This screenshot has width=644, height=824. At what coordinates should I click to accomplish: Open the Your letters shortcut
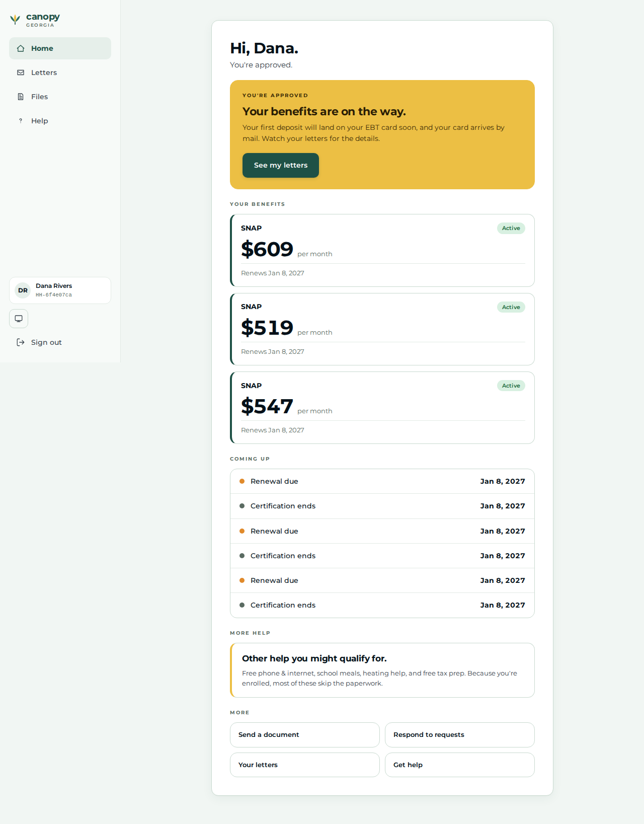coord(305,765)
